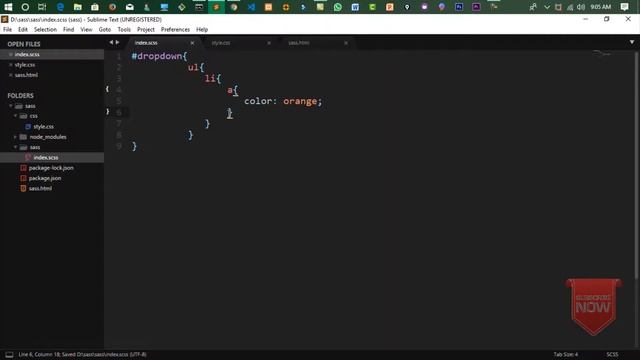The height and width of the screenshot is (360, 640).
Task: Open the File menu
Action: point(7,29)
